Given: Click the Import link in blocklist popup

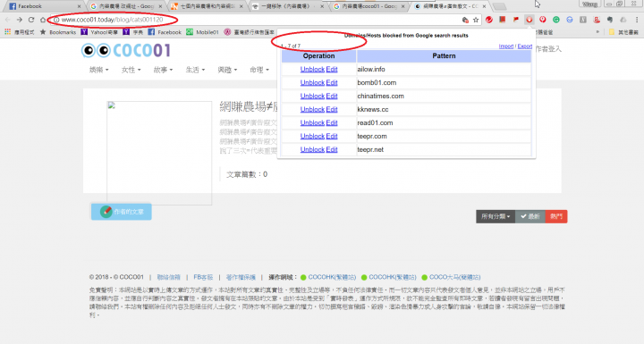Looking at the screenshot, I should [x=506, y=46].
